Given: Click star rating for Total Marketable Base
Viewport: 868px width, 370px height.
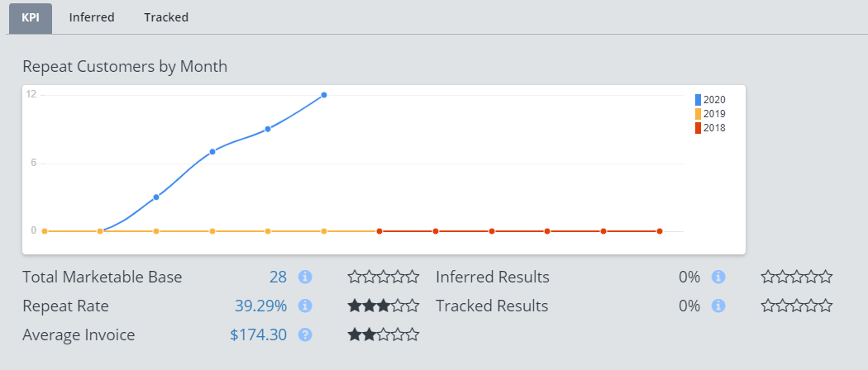Looking at the screenshot, I should click(383, 277).
